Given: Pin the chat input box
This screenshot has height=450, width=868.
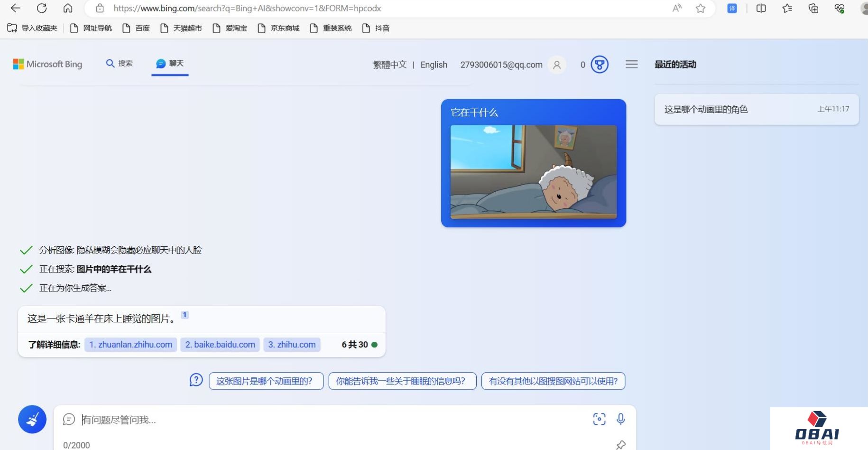Looking at the screenshot, I should 620,444.
